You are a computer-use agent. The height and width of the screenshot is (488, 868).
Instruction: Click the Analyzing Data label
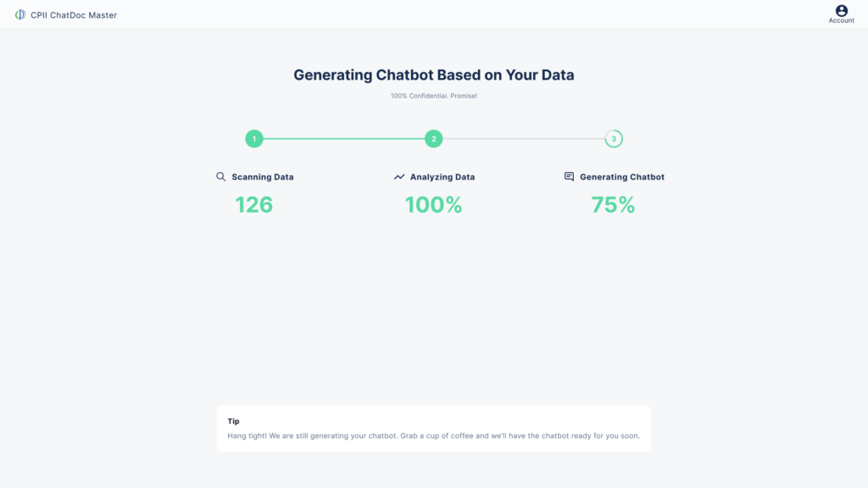pos(442,177)
